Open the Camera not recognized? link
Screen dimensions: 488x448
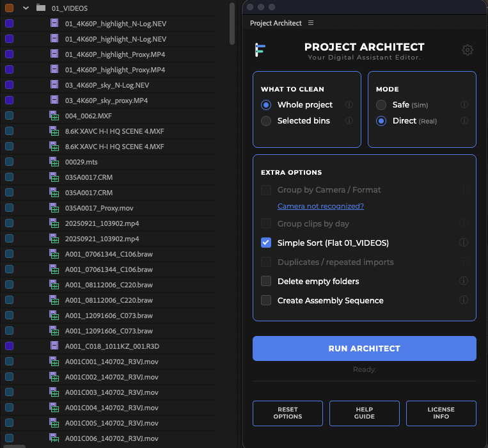(x=320, y=206)
